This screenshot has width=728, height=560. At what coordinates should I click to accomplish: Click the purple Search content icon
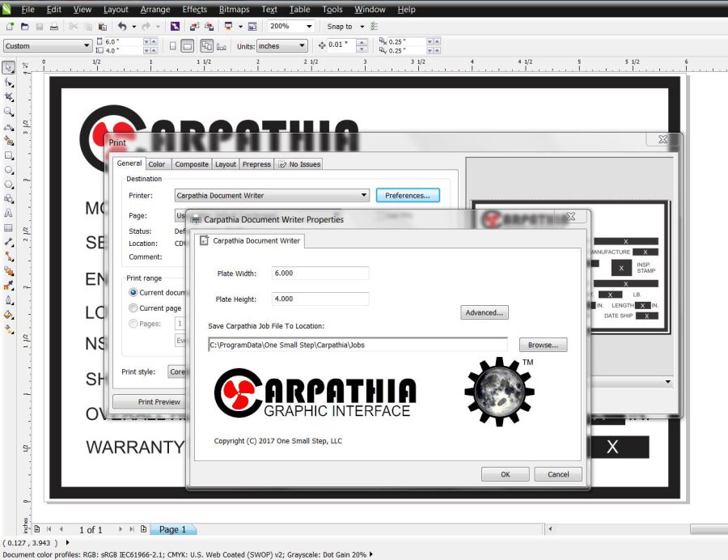point(175,27)
